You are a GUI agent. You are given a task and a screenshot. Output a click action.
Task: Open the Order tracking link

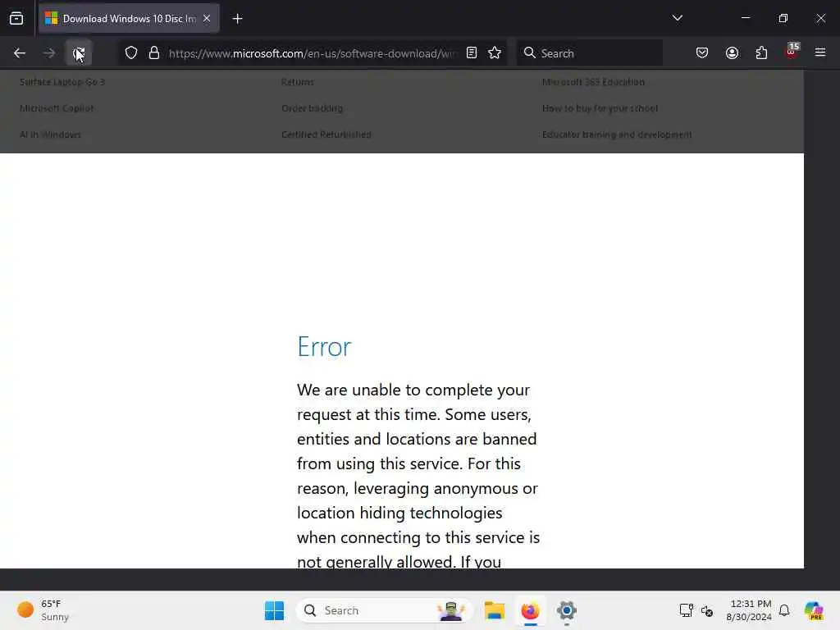(x=313, y=108)
